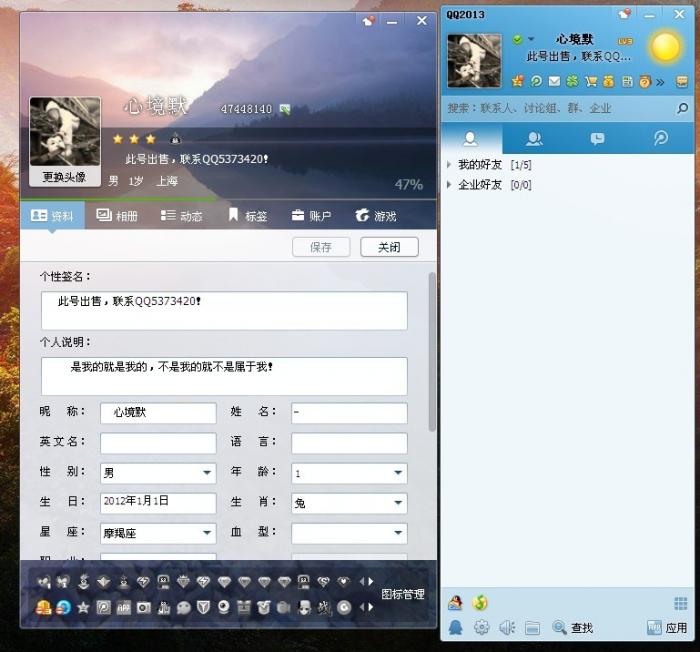Open online status dropdown in QQ2013
The width and height of the screenshot is (700, 652).
pyautogui.click(x=531, y=39)
